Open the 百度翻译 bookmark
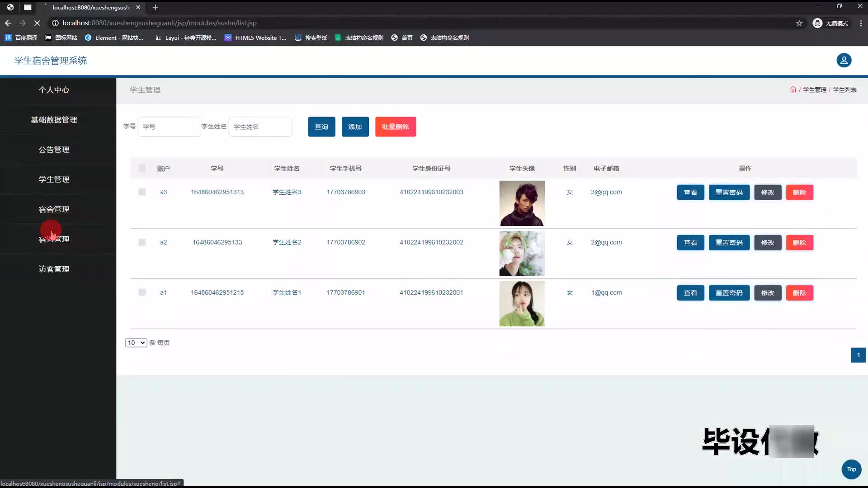 (21, 38)
